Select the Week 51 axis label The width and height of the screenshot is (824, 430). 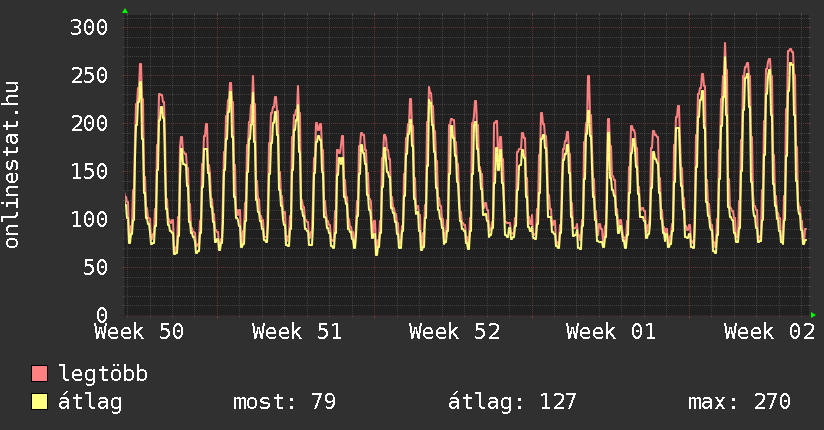coord(297,332)
